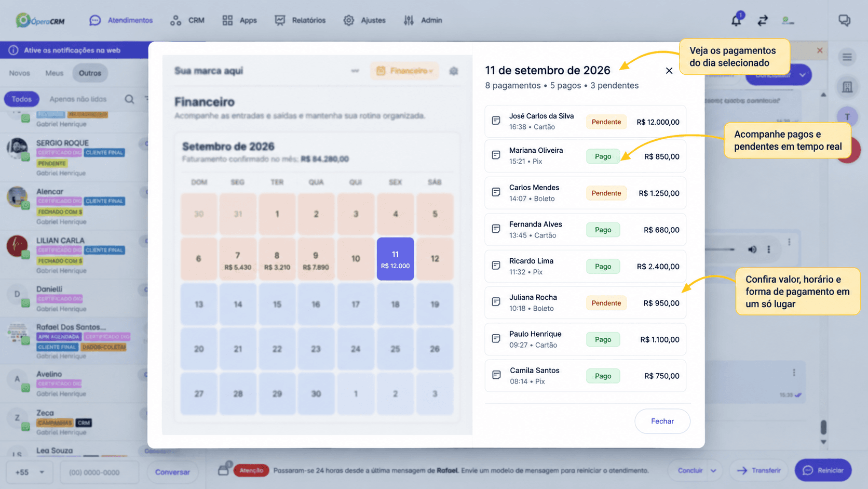The width and height of the screenshot is (868, 489).
Task: Click the receipt icon for José Carlos da Silva
Action: [x=496, y=121]
